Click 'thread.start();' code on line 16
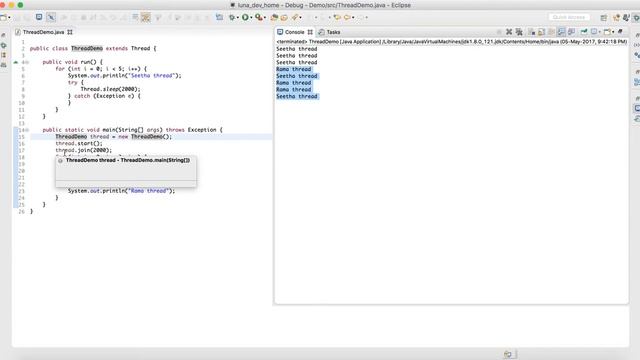The image size is (640, 360). point(79,143)
